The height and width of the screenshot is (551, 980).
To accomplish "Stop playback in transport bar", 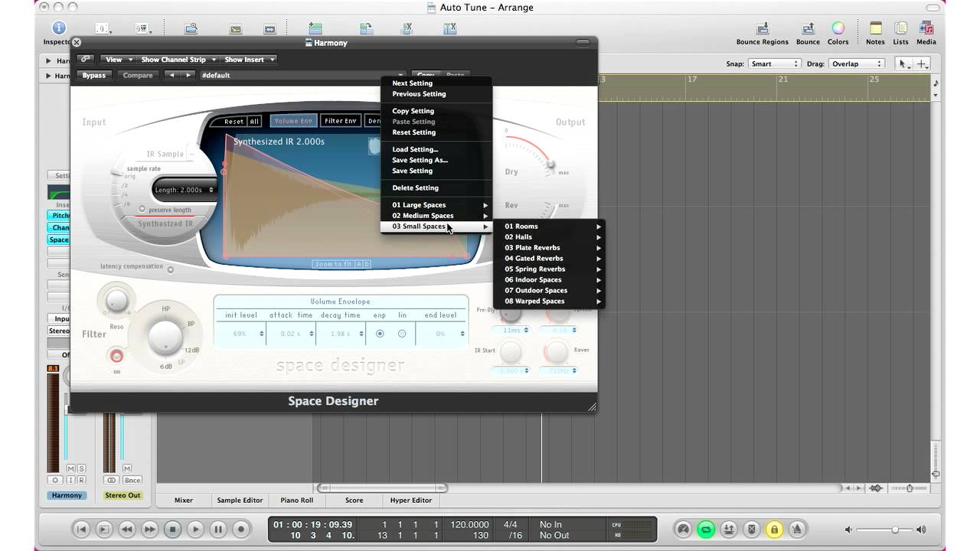I will click(x=172, y=529).
